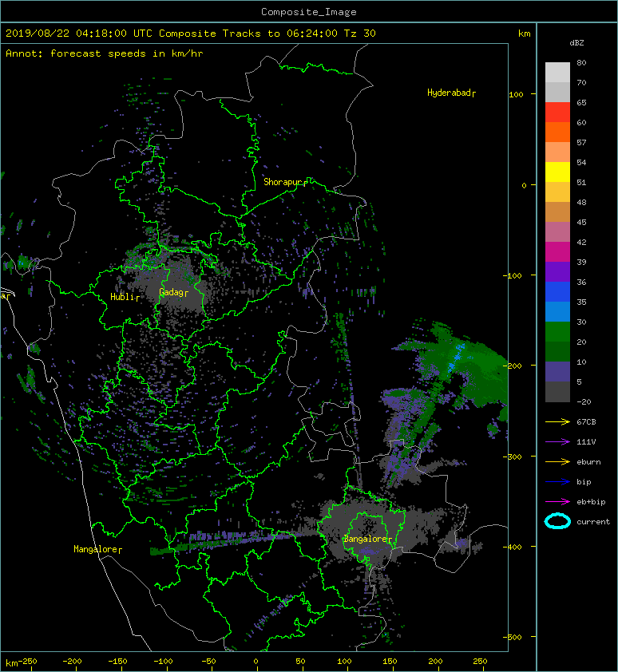Select the light gray 70–80 dBZ swatch

pyautogui.click(x=557, y=73)
